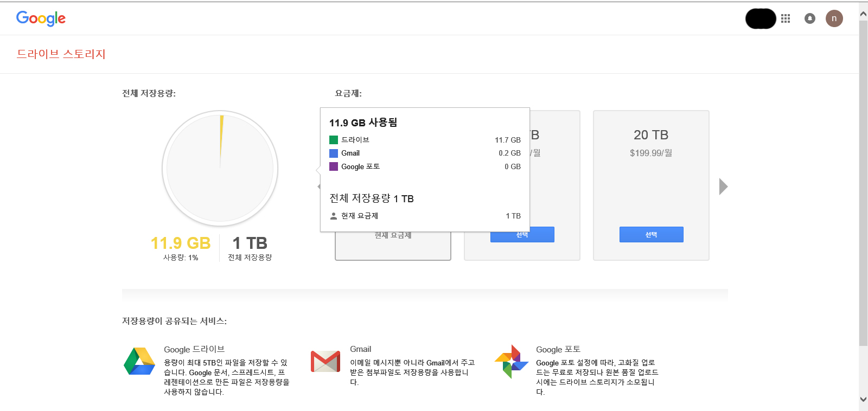
Task: Click the Google logo
Action: [x=41, y=18]
